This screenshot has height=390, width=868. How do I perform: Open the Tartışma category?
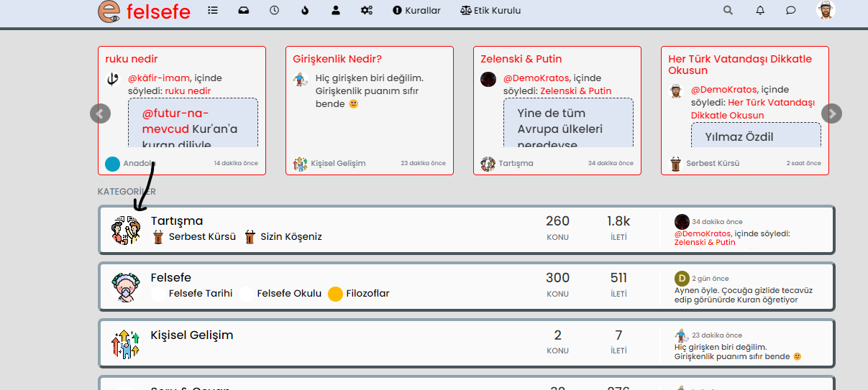pos(177,221)
